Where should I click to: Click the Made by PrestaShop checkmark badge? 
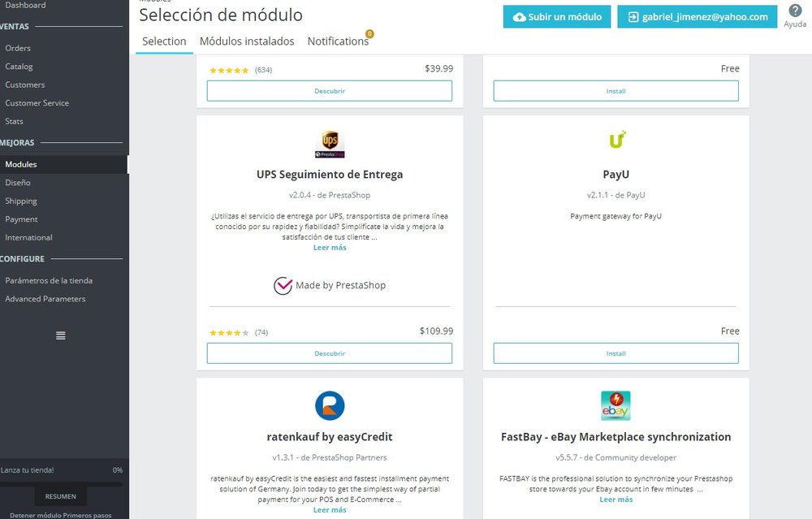pos(283,285)
